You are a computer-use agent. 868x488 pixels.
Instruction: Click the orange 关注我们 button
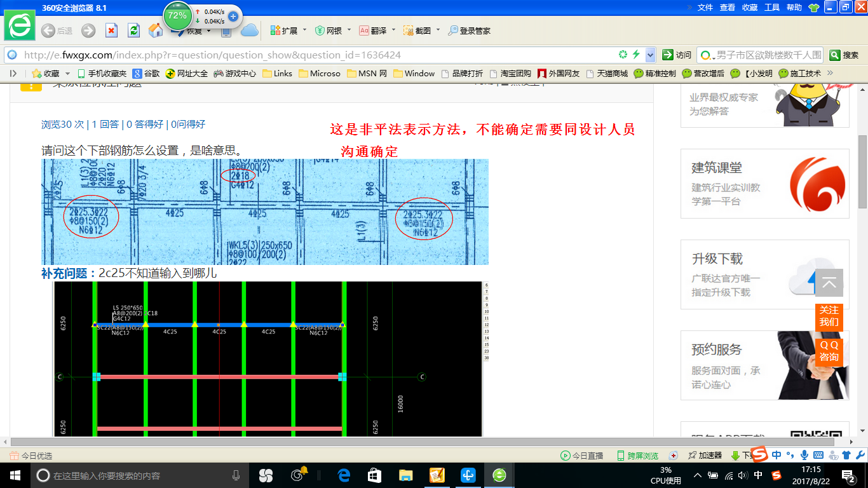click(829, 316)
